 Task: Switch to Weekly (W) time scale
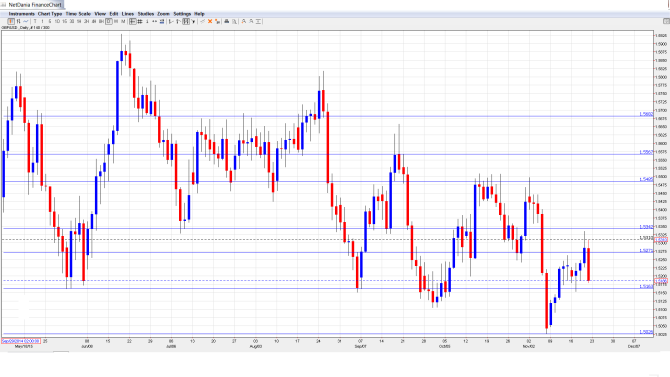point(116,21)
